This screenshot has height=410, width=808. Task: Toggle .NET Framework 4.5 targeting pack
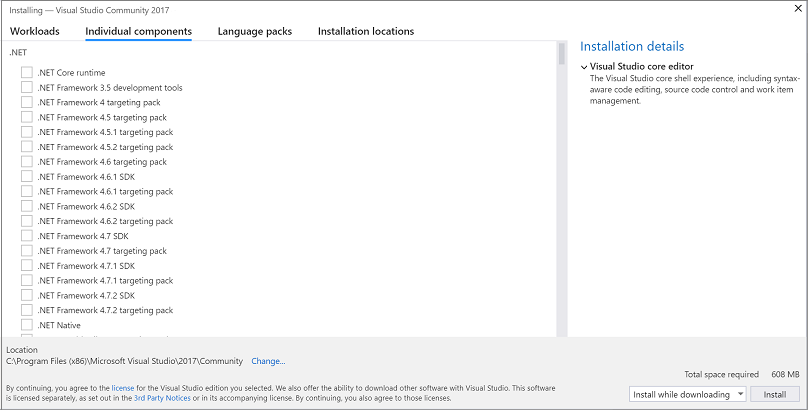click(x=27, y=117)
